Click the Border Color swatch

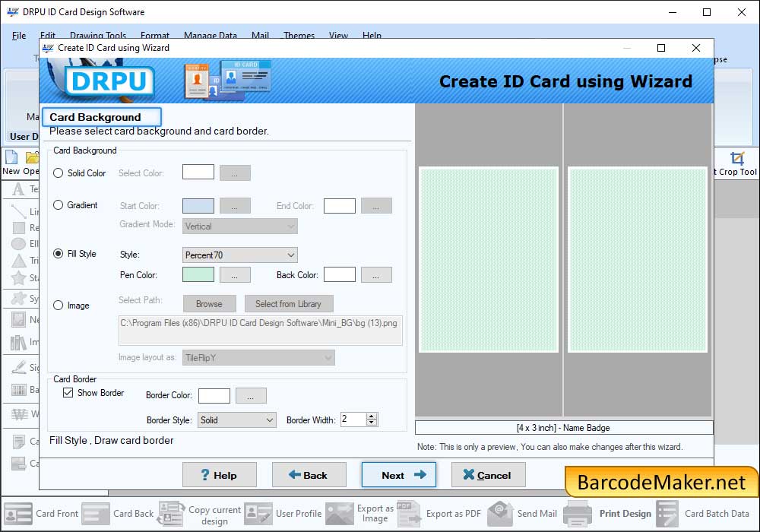click(214, 395)
